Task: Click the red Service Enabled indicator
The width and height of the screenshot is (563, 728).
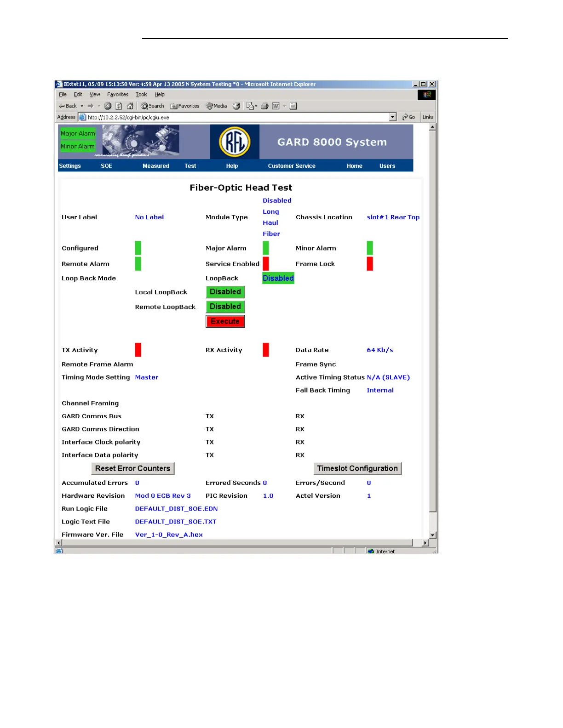Action: [266, 264]
